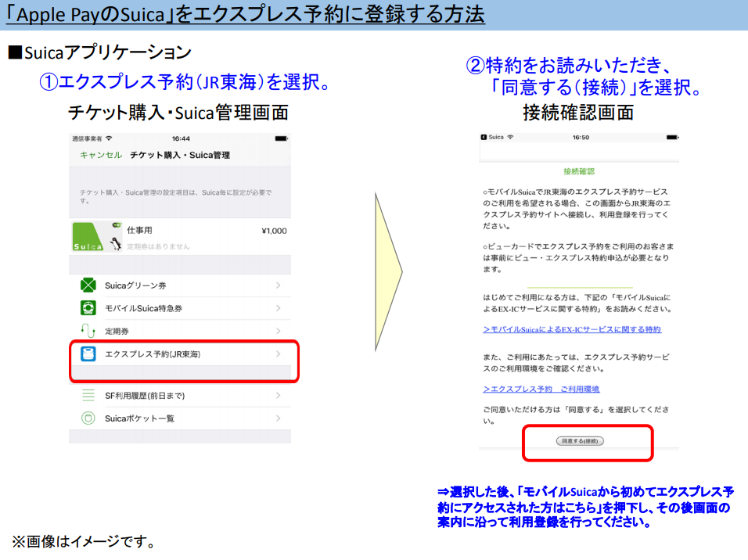Viewport: 748px width, 560px height.
Task: Tap the Suica back-to-app icon in the status bar
Action: (484, 137)
